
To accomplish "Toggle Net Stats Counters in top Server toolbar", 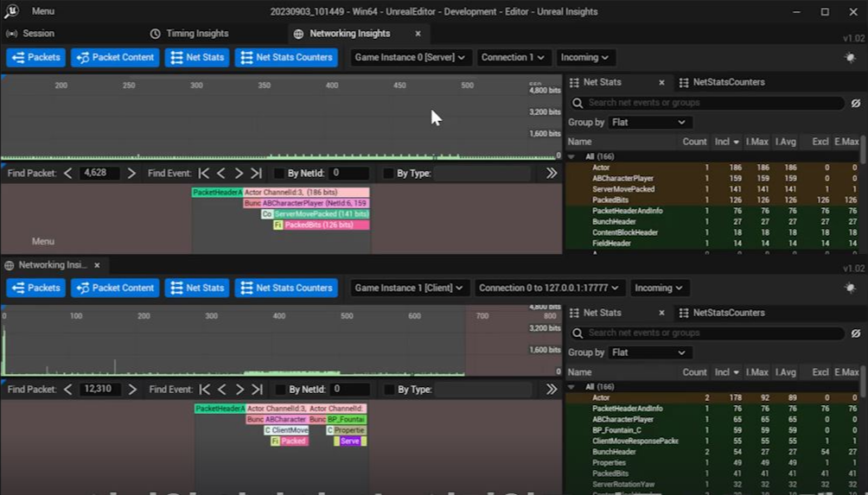I will (x=286, y=58).
